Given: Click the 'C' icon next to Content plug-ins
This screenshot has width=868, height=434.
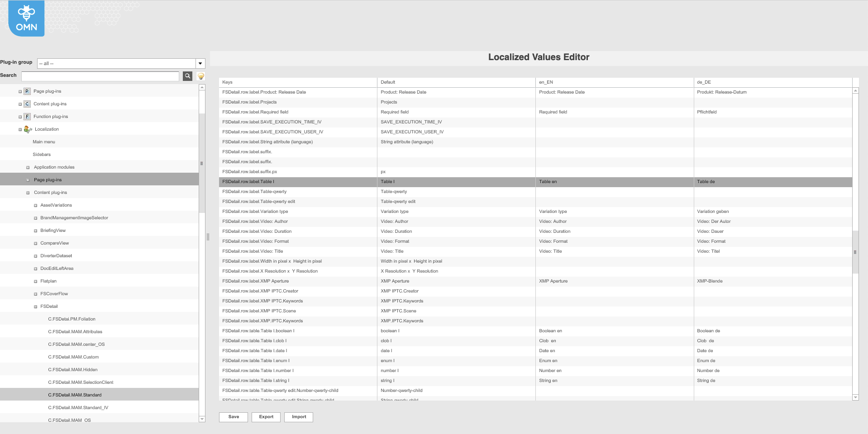Looking at the screenshot, I should (27, 104).
